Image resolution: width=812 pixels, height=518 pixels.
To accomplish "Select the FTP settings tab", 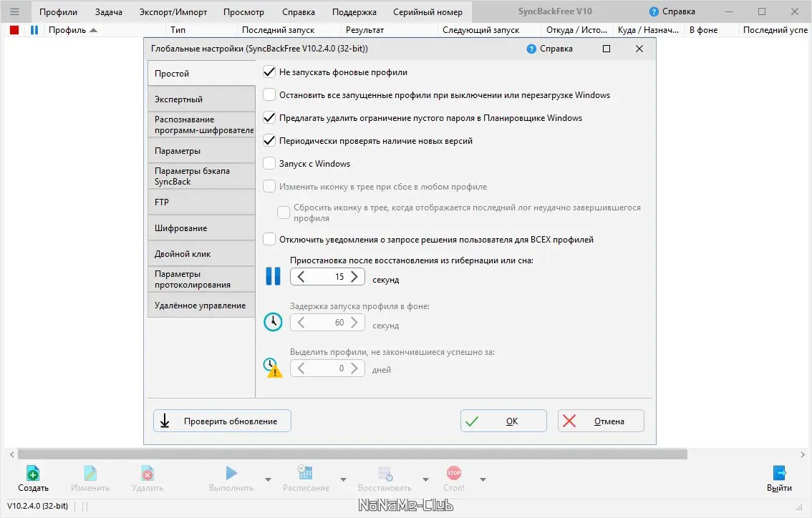I will point(201,202).
